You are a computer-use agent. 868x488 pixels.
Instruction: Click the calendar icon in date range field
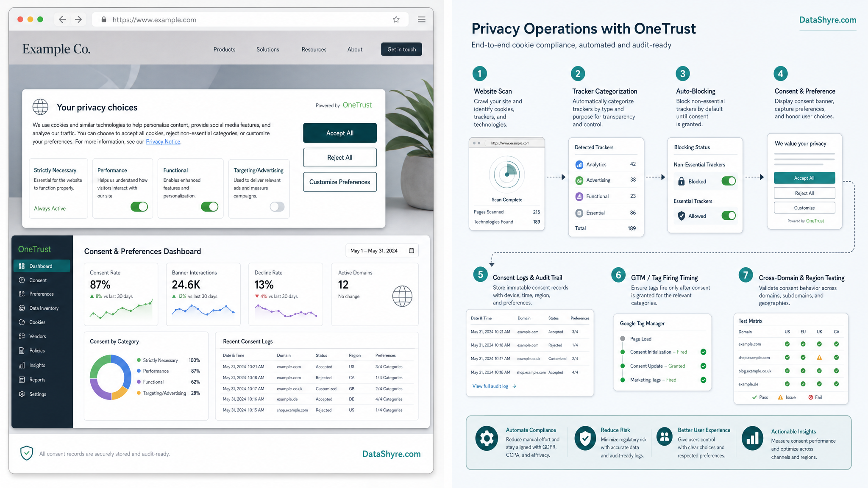pos(411,251)
